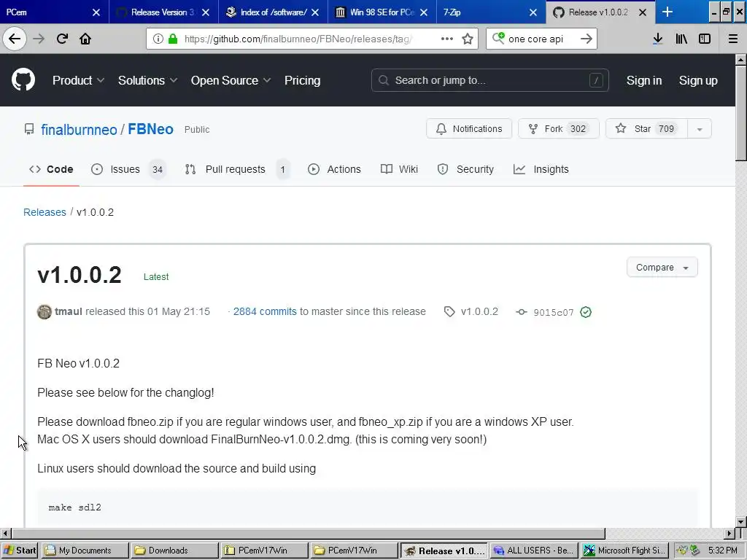Fork the repository with Fork button
The image size is (747, 560).
click(558, 128)
